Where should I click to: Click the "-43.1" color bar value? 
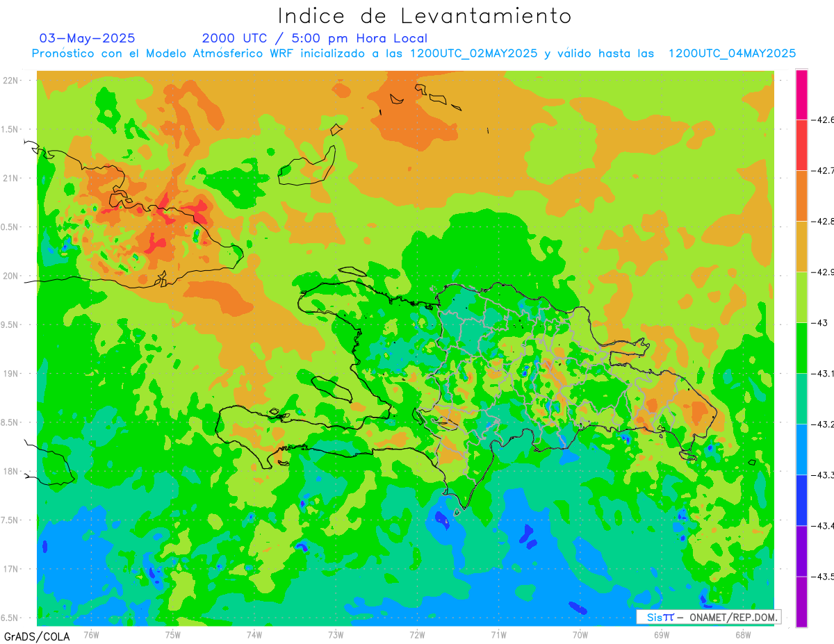point(824,374)
